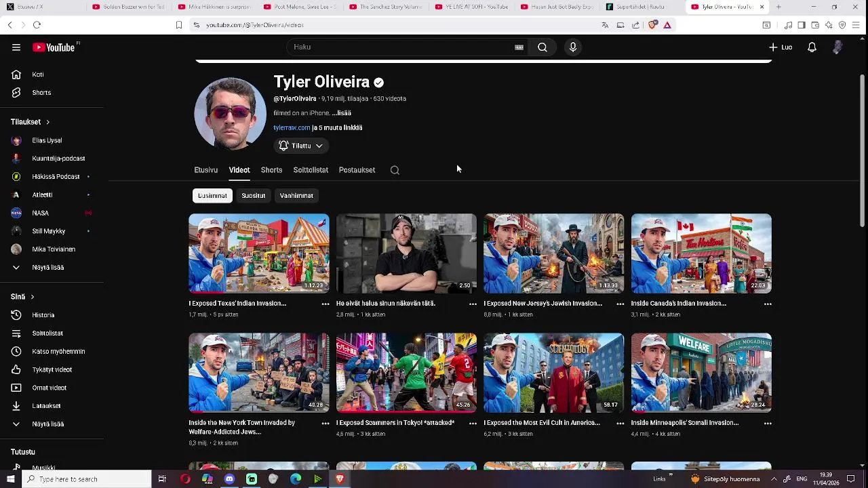
Task: Open Tykätyt videot in sidebar
Action: (52, 370)
